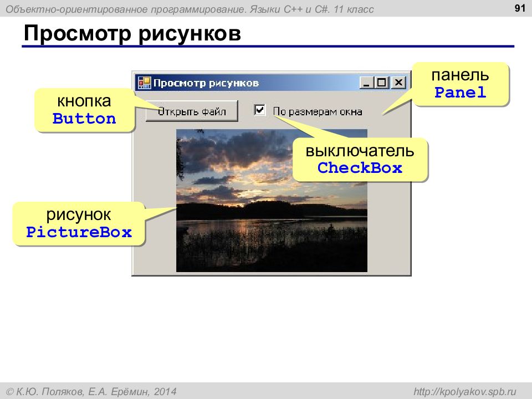Click the blue 'CheckBox' callout word
Screen dimensions: 532x399
[360, 167]
